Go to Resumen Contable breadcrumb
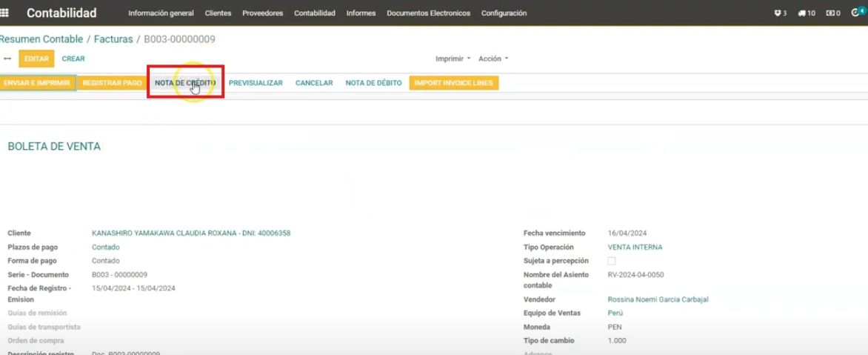868x355 pixels. coord(41,39)
